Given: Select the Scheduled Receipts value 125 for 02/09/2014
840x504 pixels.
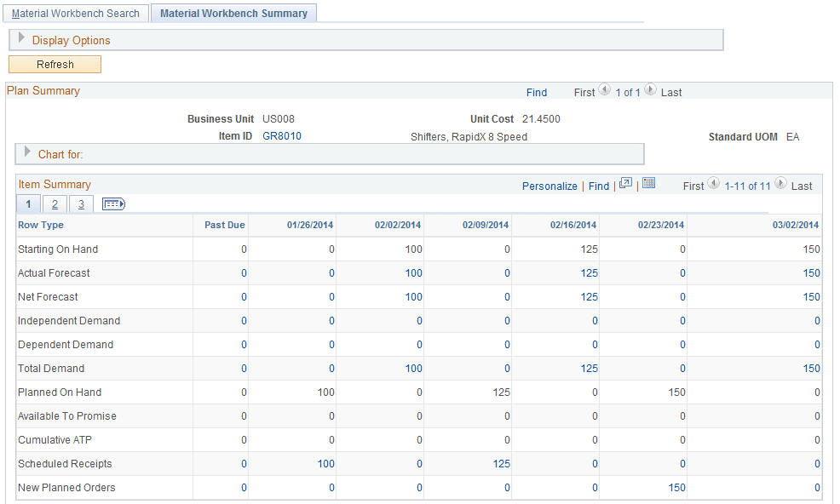Looking at the screenshot, I should coord(500,463).
